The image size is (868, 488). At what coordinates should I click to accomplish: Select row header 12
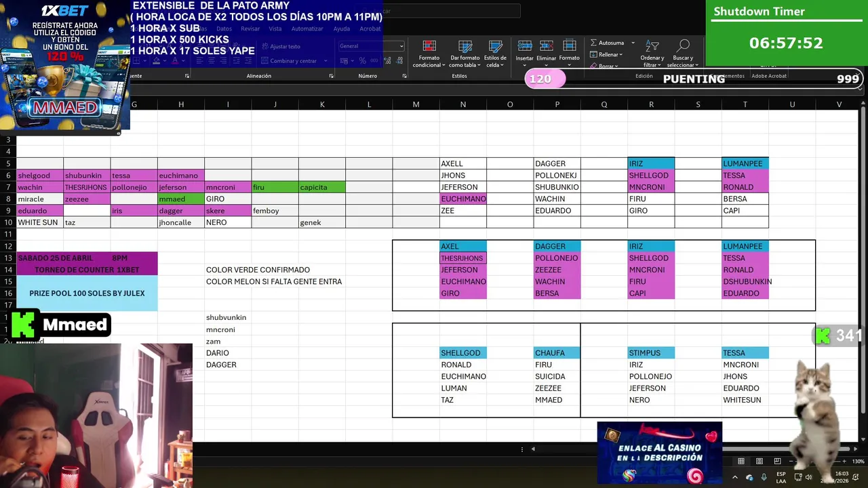tap(8, 246)
